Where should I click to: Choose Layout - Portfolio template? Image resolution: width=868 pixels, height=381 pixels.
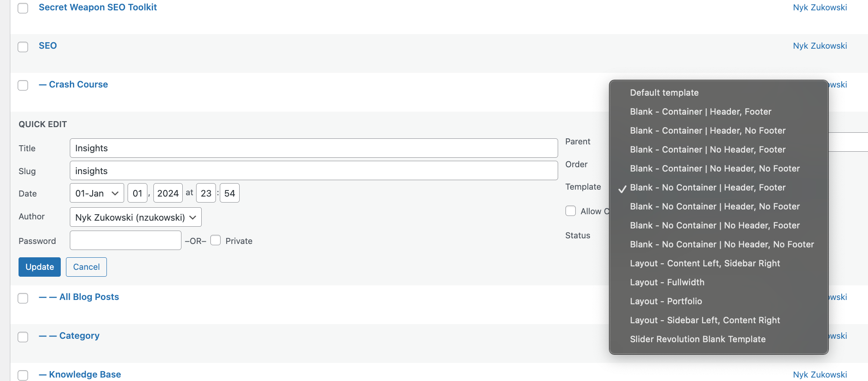click(x=719, y=301)
